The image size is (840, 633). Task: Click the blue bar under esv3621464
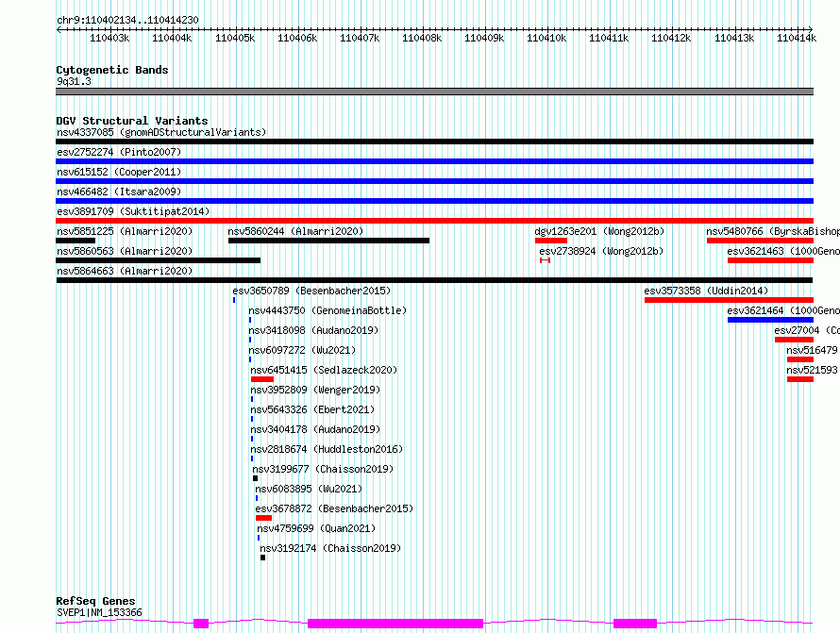point(770,320)
